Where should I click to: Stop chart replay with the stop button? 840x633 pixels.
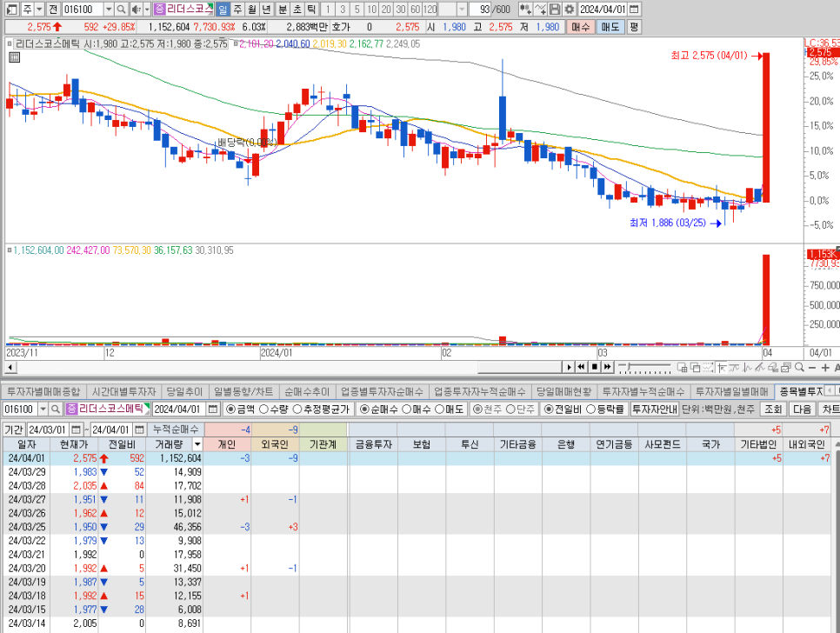(594, 367)
